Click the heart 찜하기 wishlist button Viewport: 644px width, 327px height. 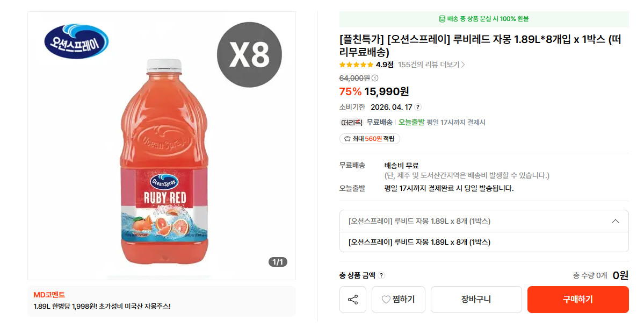pyautogui.click(x=398, y=300)
